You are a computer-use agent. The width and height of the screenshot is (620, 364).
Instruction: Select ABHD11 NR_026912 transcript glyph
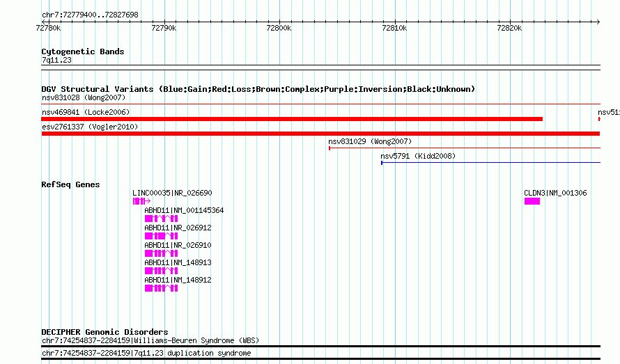pos(162,236)
